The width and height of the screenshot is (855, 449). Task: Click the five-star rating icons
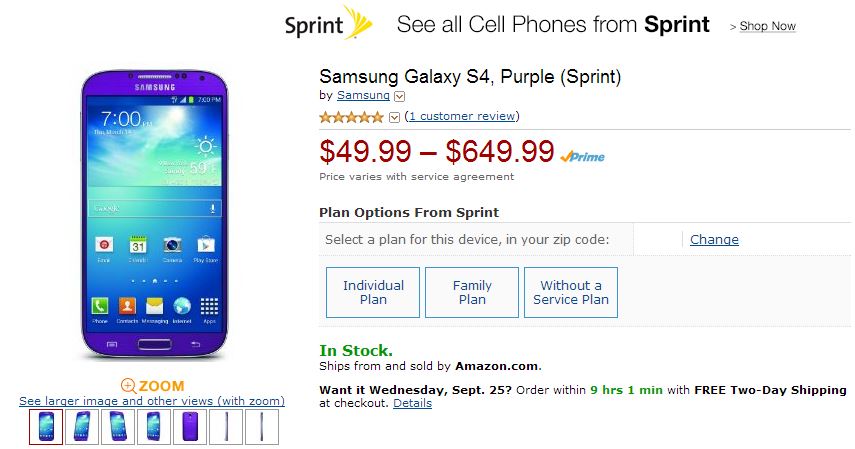coord(351,117)
